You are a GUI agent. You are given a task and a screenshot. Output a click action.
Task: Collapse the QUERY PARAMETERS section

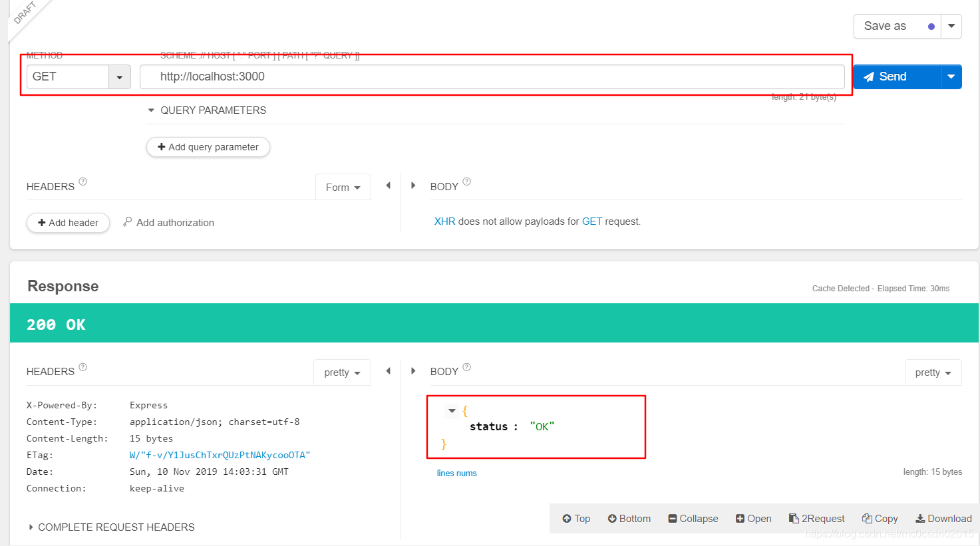click(x=151, y=110)
